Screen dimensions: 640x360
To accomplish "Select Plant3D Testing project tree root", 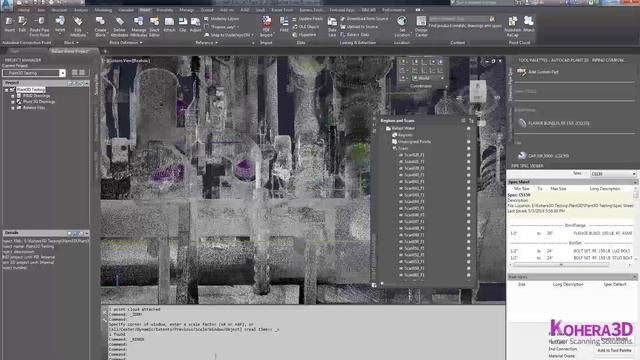I will pyautogui.click(x=31, y=89).
